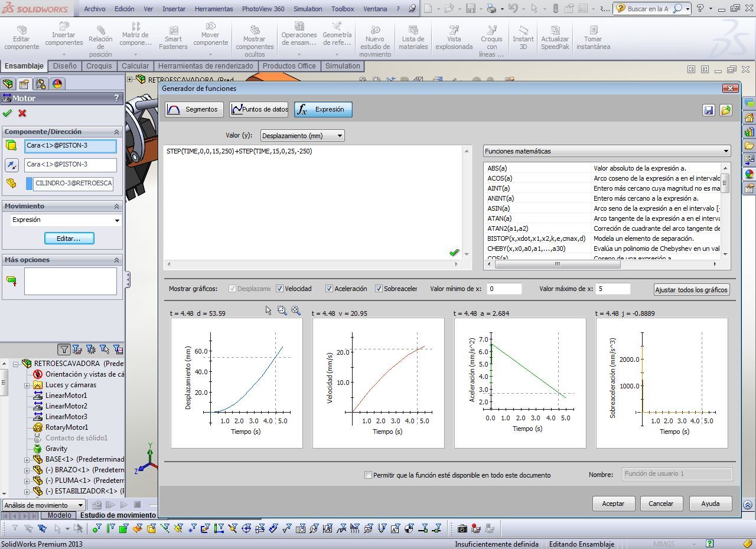This screenshot has width=756, height=549.
Task: Select the pointer tool above the displacement graph
Action: coord(268,311)
